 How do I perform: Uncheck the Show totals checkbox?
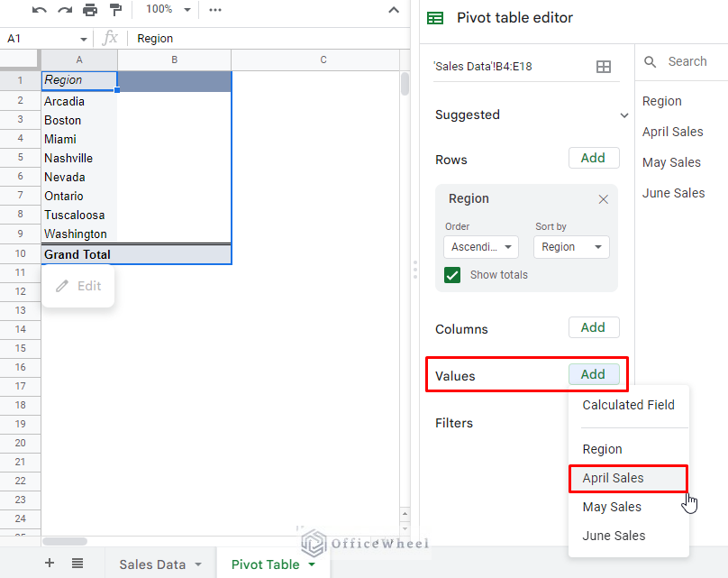click(451, 274)
